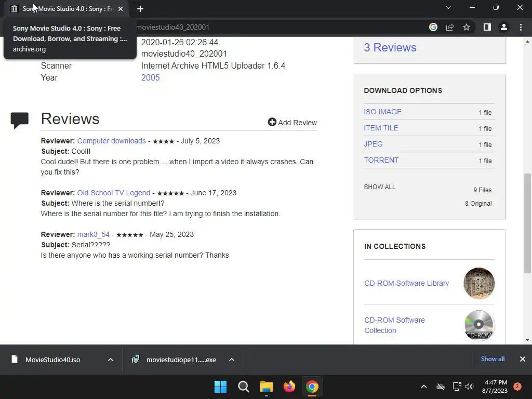
Task: Click the cloud sync tray icon
Action: click(x=441, y=387)
